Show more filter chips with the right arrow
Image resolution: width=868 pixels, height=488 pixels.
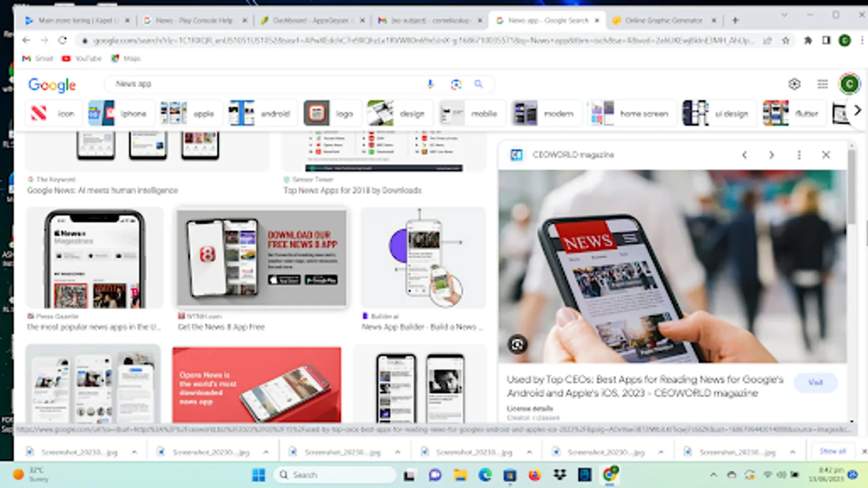857,111
